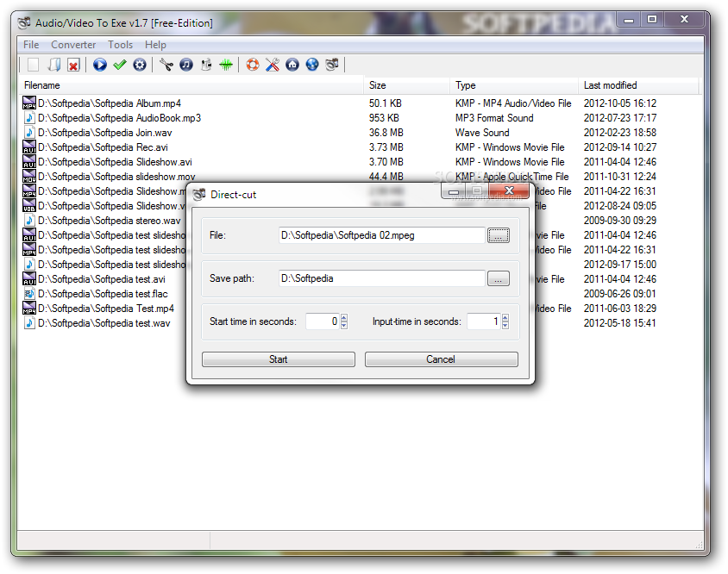Click the green checkmark toolbar icon
This screenshot has width=728, height=574.
click(120, 65)
